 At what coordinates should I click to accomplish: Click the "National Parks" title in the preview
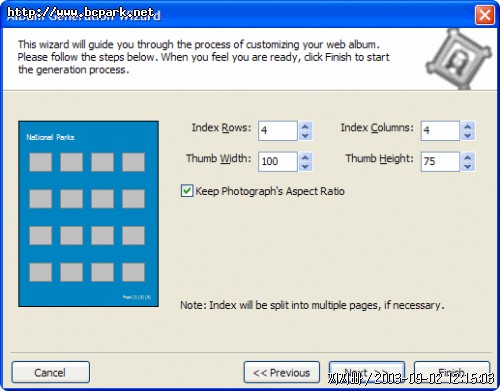point(50,137)
